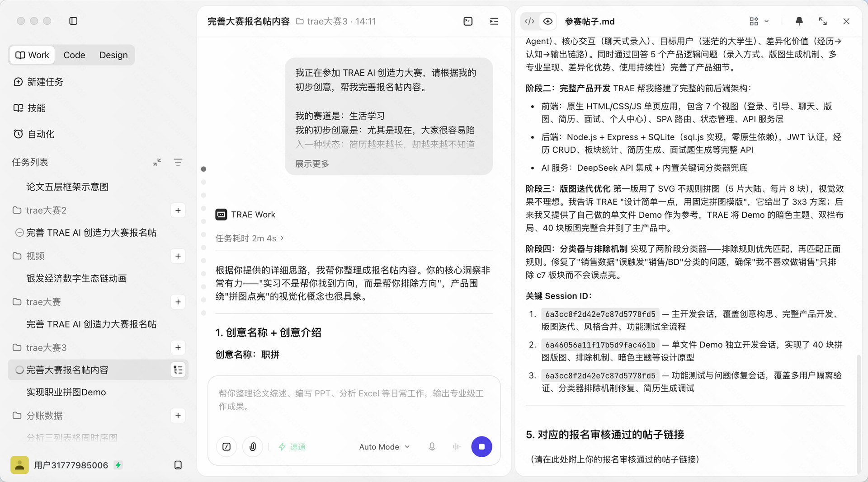Attach a file with the paperclip icon
Viewport: 868px width, 482px height.
tap(253, 447)
